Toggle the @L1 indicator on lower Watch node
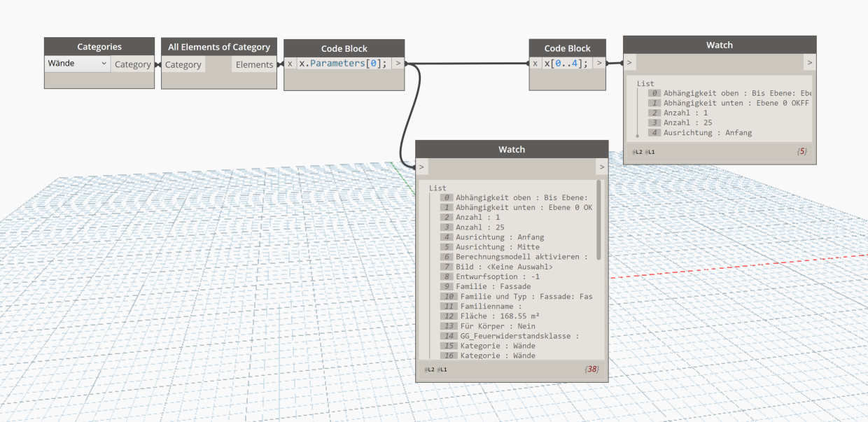868x422 pixels. (x=441, y=369)
